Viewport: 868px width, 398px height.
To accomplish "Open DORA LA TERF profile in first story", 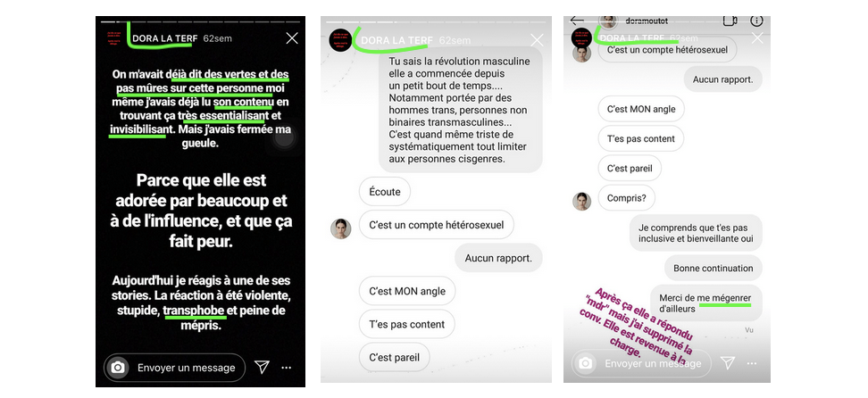I will pyautogui.click(x=162, y=38).
